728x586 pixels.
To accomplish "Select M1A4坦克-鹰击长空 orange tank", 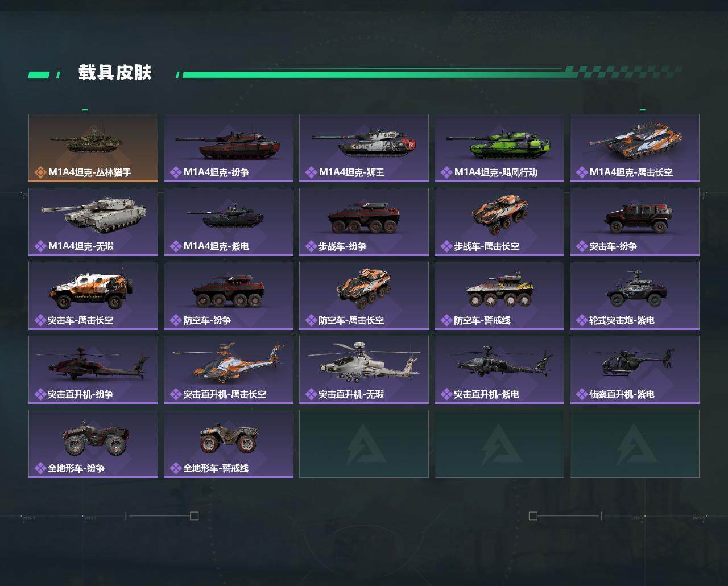I will 635,148.
